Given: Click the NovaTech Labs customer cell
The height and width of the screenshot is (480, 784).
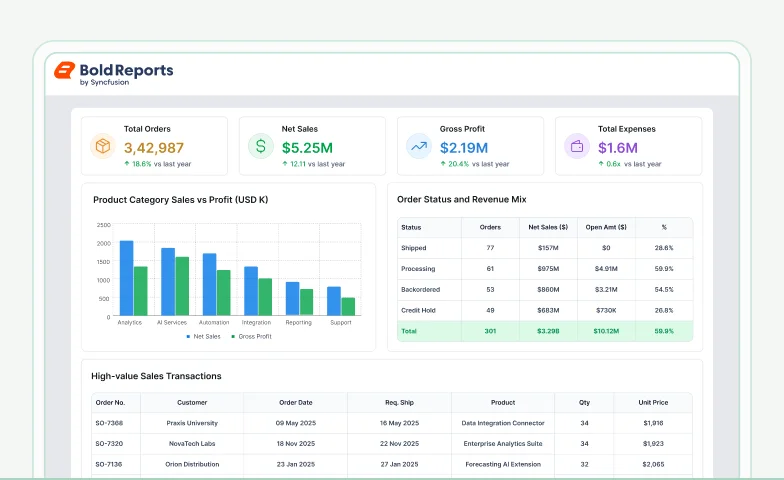Looking at the screenshot, I should [x=192, y=444].
